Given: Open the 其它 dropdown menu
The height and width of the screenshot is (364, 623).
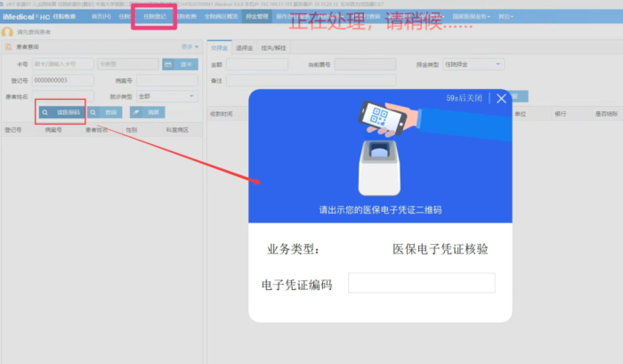Looking at the screenshot, I should [506, 17].
